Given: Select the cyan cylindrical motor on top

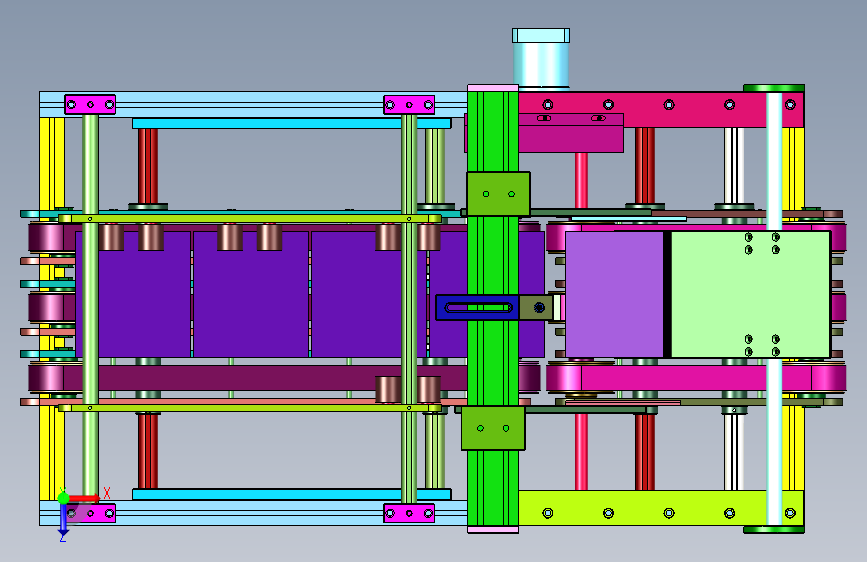Looking at the screenshot, I should click(x=541, y=58).
